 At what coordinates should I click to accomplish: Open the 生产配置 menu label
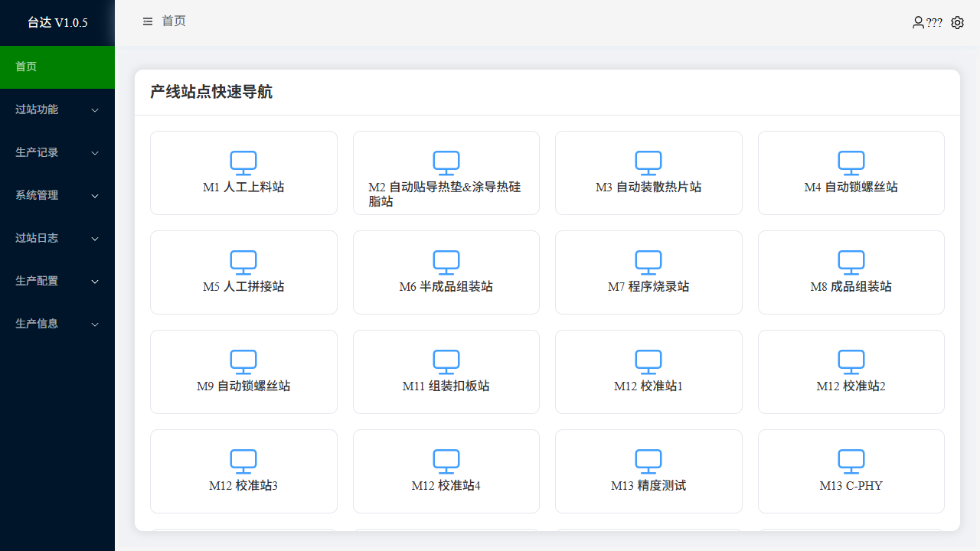click(37, 281)
